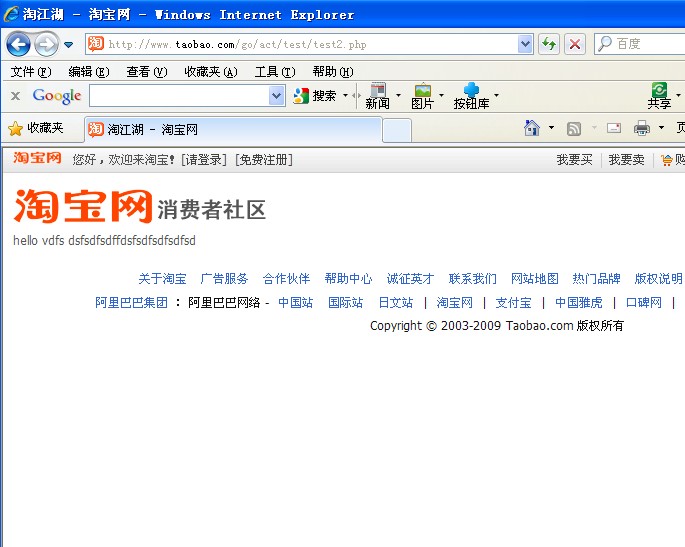Expand the 图片 dropdown arrow
685x547 pixels.
[x=441, y=95]
